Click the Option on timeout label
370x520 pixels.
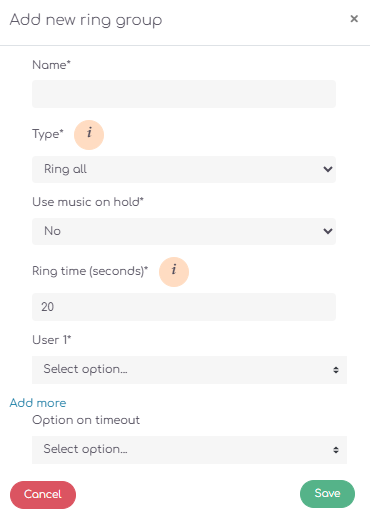tap(86, 420)
